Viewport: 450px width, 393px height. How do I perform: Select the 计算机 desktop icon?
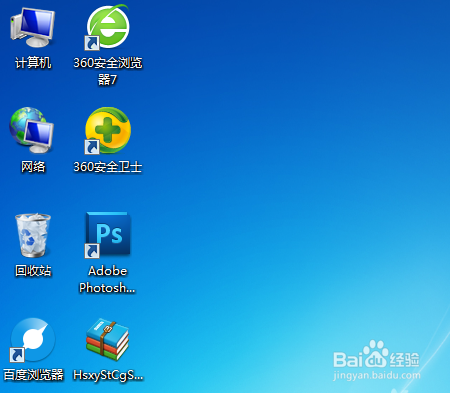pyautogui.click(x=33, y=27)
